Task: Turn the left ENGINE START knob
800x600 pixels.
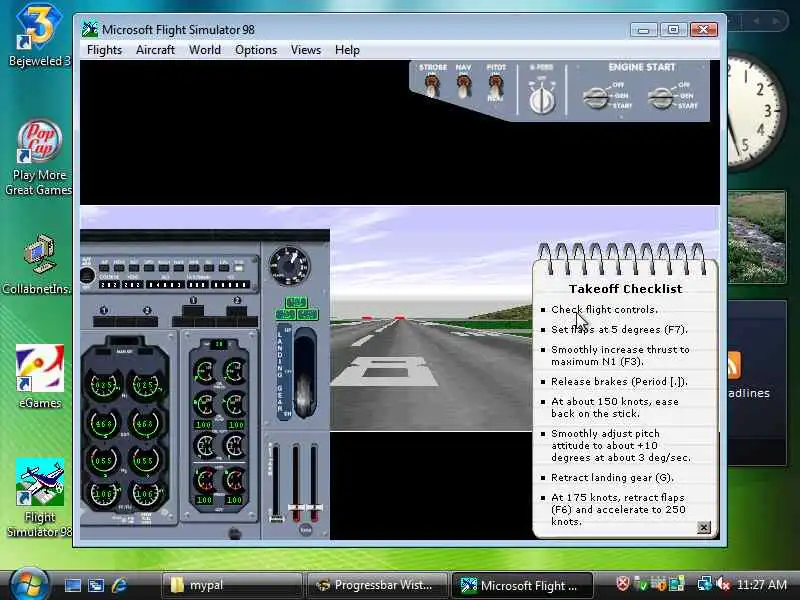Action: (x=595, y=98)
